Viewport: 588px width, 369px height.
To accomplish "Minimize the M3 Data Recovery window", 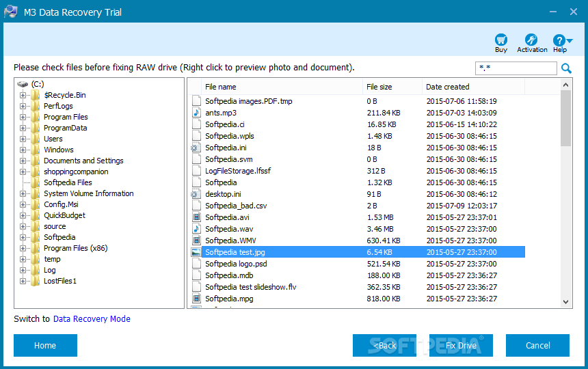I will click(x=552, y=12).
